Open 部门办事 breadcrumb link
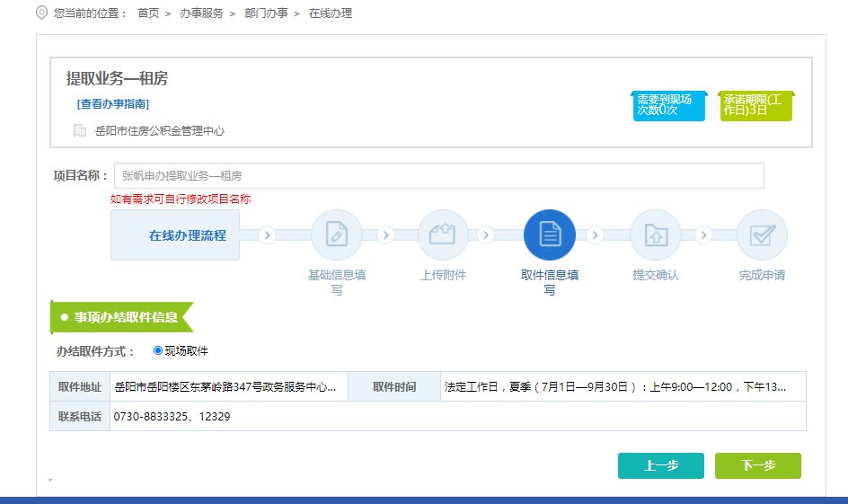The height and width of the screenshot is (504, 848). pyautogui.click(x=266, y=13)
